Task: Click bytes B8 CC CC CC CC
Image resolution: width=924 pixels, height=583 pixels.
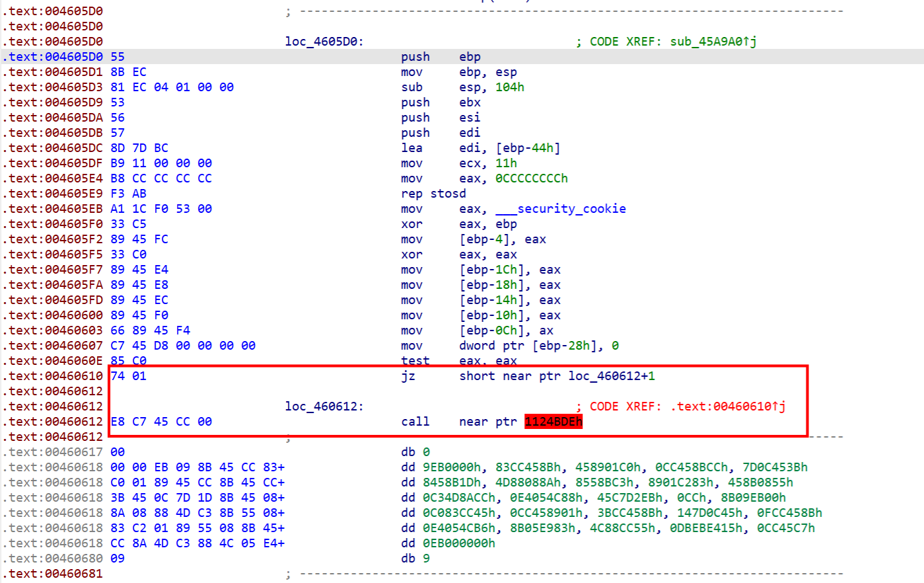Action: [x=161, y=178]
